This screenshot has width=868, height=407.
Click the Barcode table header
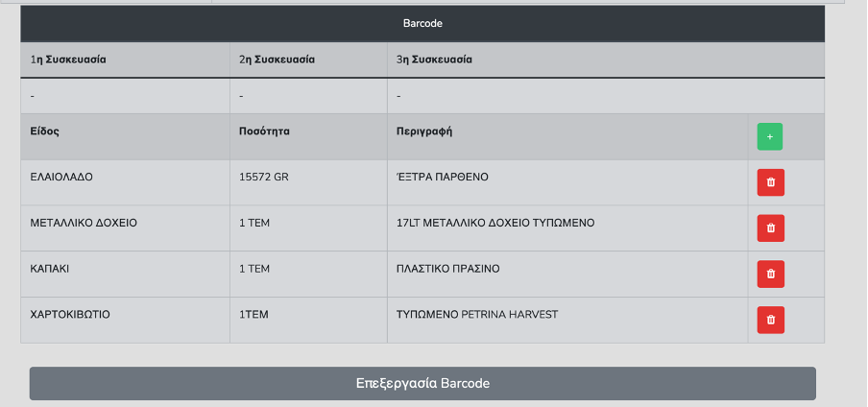click(x=422, y=24)
